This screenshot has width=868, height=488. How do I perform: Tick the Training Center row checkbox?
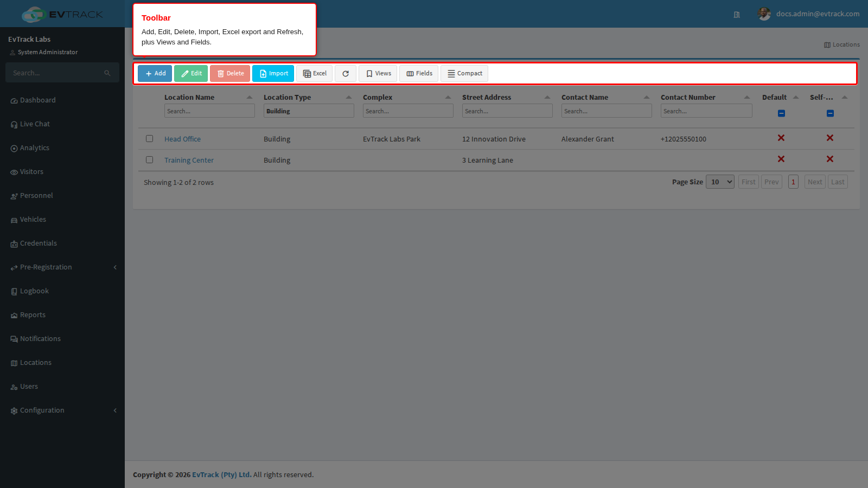pos(150,160)
